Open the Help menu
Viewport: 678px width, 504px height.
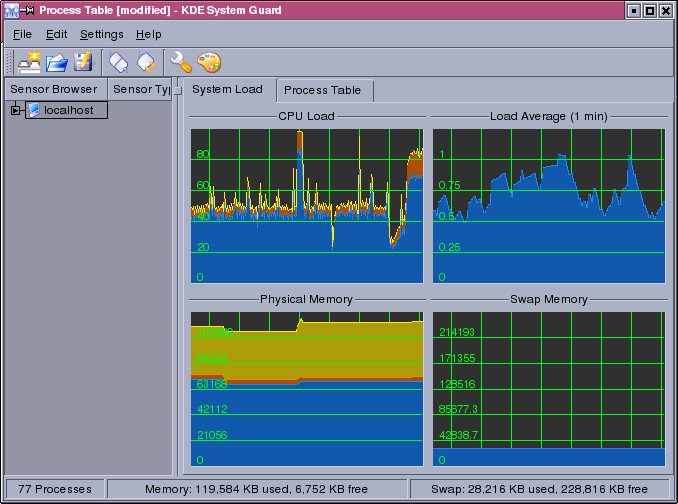(x=148, y=34)
